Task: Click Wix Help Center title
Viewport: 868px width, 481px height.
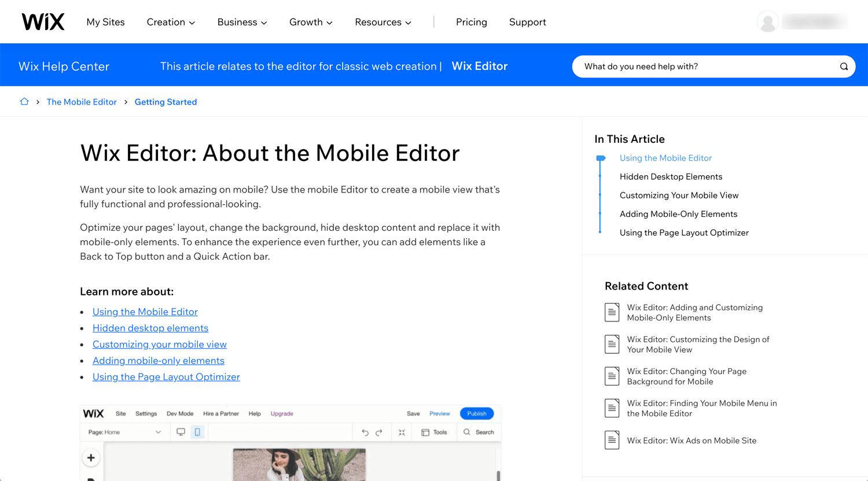Action: click(x=64, y=66)
